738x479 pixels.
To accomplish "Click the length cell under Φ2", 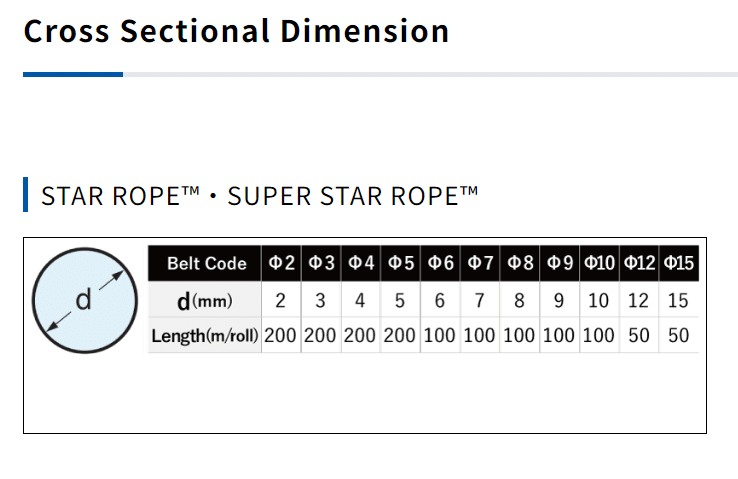I will [281, 336].
